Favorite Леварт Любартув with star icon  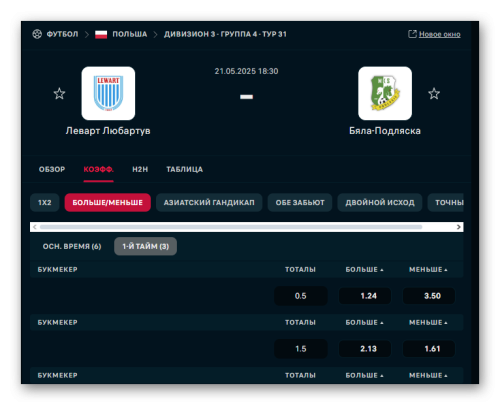coord(59,94)
